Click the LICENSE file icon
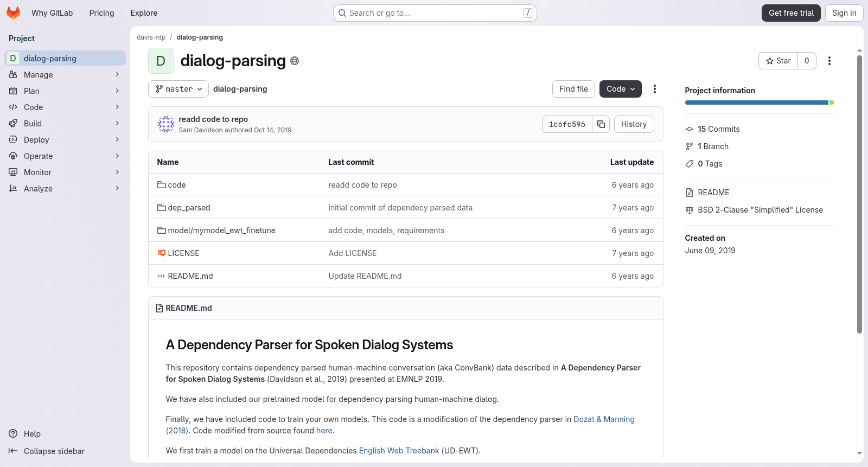The image size is (868, 467). (x=162, y=253)
